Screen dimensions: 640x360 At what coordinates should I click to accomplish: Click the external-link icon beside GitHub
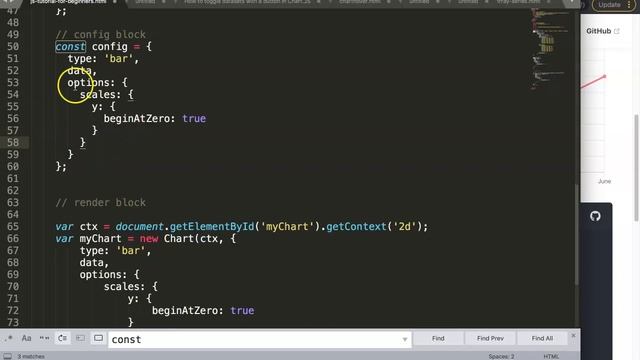coord(617,31)
